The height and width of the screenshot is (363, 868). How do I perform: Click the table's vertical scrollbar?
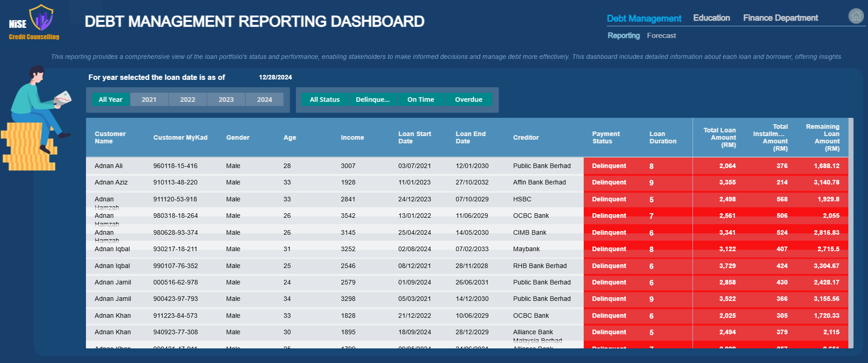click(851, 228)
